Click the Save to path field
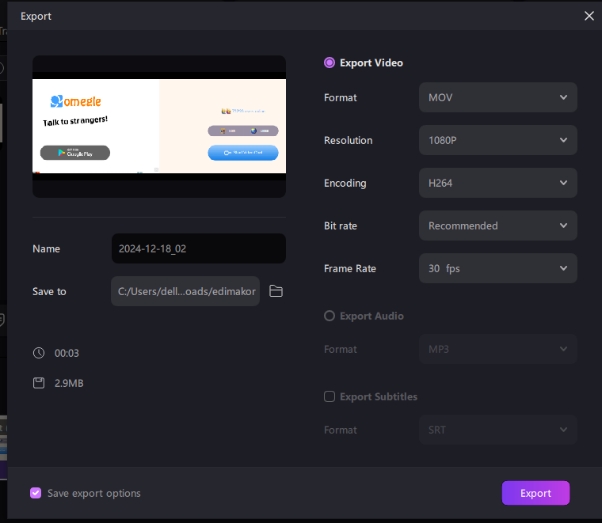This screenshot has width=602, height=523. click(x=186, y=291)
